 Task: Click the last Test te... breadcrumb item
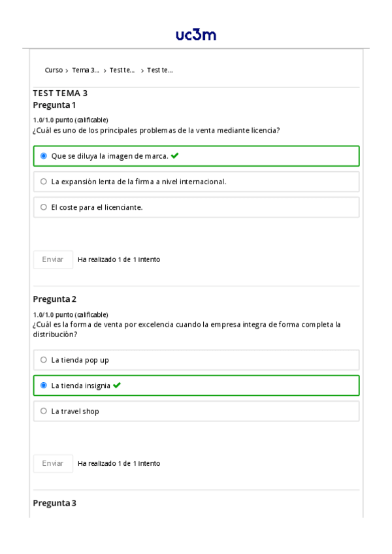(x=160, y=70)
